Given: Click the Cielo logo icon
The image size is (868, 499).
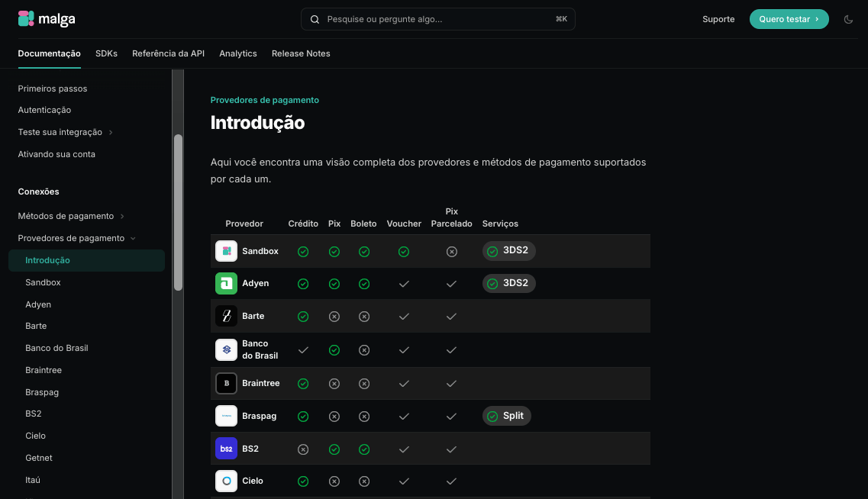Looking at the screenshot, I should (x=227, y=481).
